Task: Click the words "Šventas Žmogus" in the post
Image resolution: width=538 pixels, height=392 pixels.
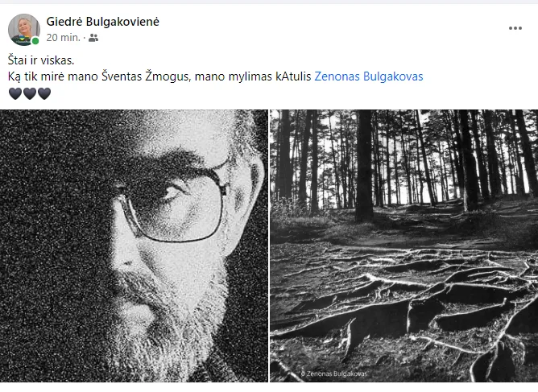Action: click(146, 76)
